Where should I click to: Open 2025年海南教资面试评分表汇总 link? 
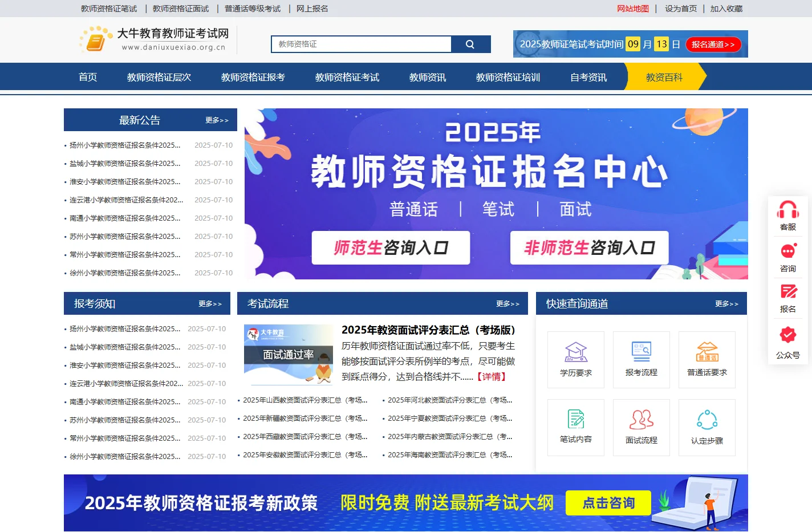coord(450,455)
